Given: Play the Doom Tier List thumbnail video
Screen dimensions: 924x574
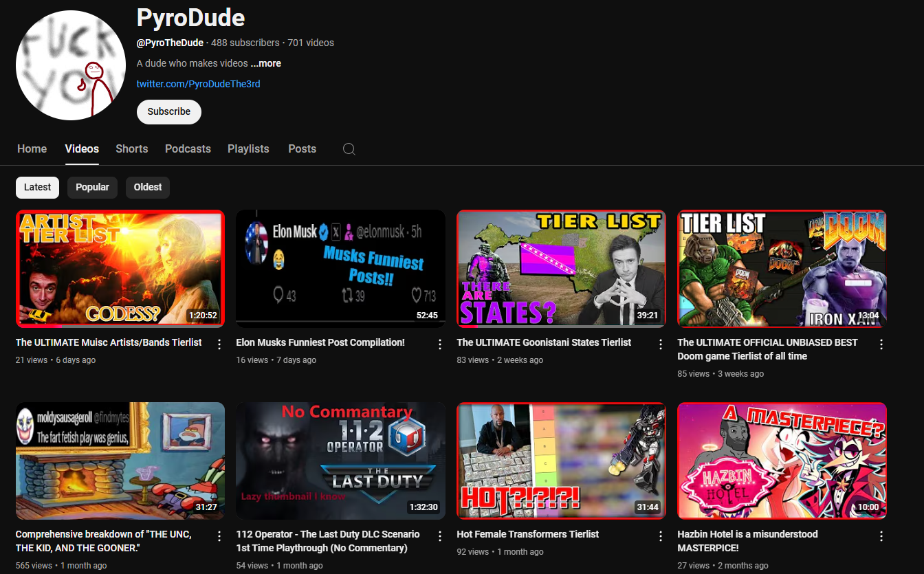Looking at the screenshot, I should pos(782,269).
